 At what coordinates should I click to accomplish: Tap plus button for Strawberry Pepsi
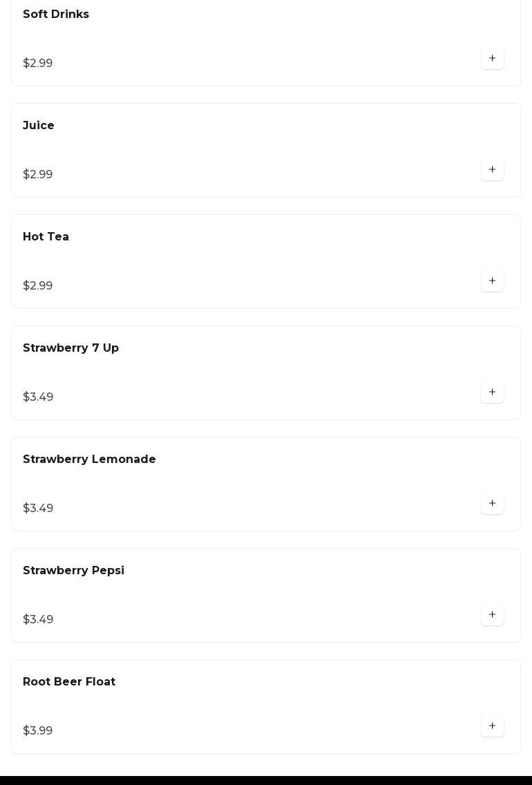(492, 615)
